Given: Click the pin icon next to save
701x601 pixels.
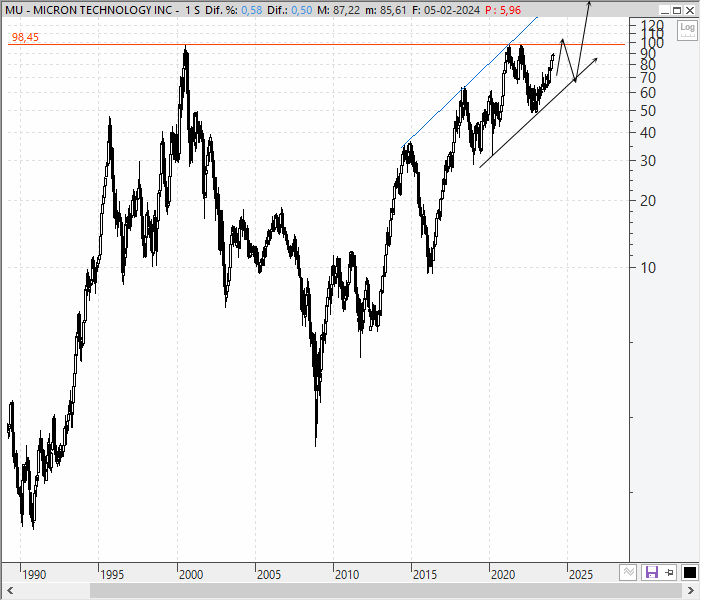Looking at the screenshot, I should pyautogui.click(x=669, y=572).
